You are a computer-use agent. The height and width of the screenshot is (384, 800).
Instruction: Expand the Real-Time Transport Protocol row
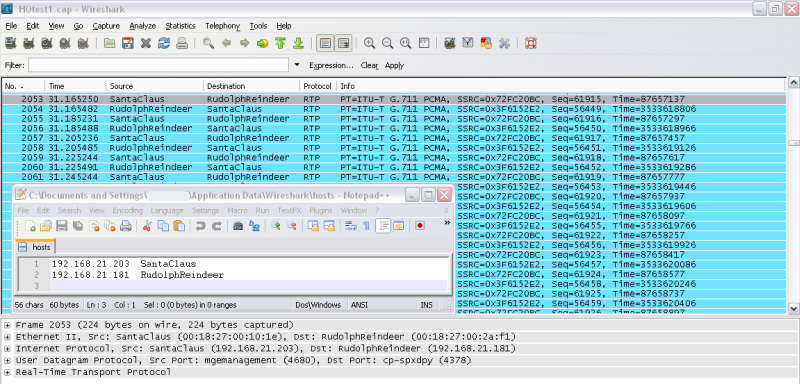[7, 372]
